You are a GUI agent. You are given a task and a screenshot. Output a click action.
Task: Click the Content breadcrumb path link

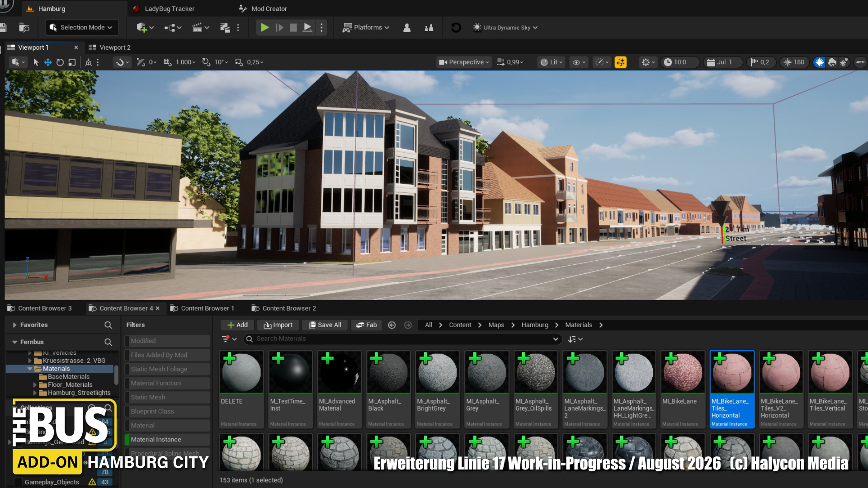[460, 325]
